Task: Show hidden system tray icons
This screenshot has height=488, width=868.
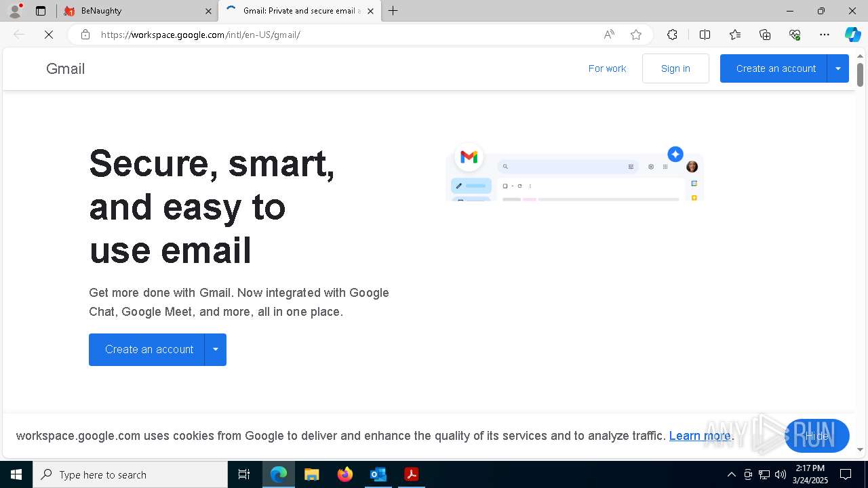Action: pos(731,474)
